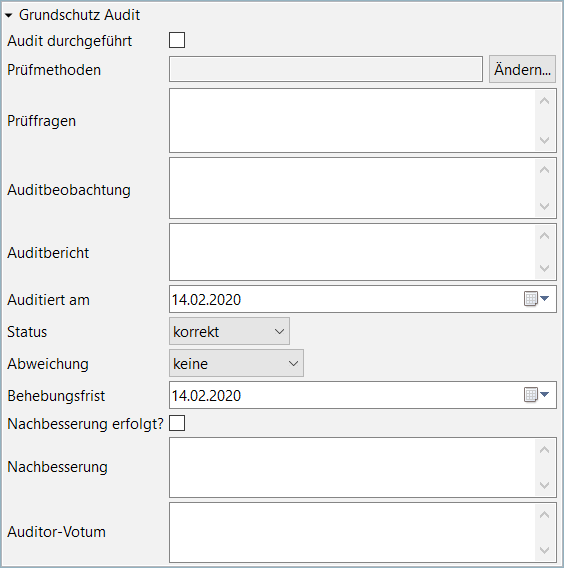This screenshot has width=564, height=568.
Task: Click the Prüfmethoden text field
Action: (326, 69)
